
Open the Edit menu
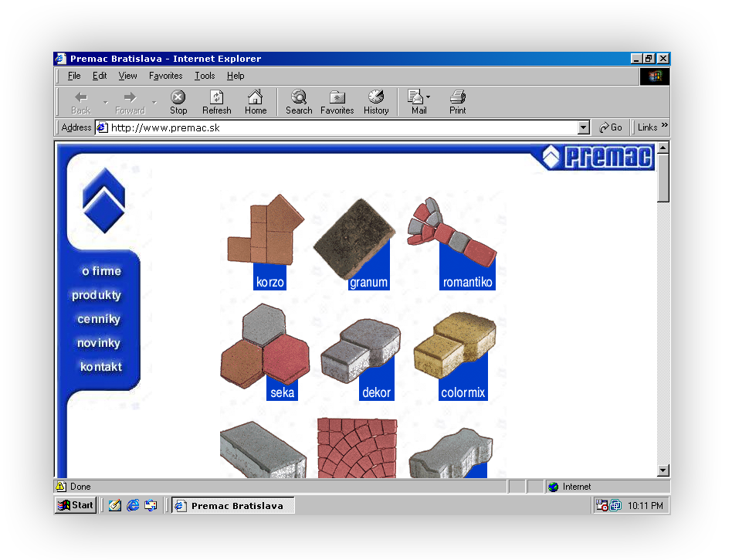(x=100, y=76)
